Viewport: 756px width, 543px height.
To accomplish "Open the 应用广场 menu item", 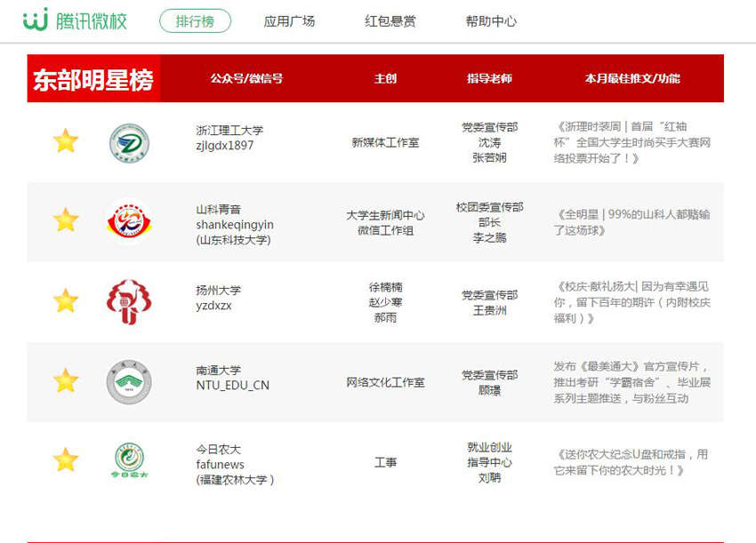I will point(289,21).
